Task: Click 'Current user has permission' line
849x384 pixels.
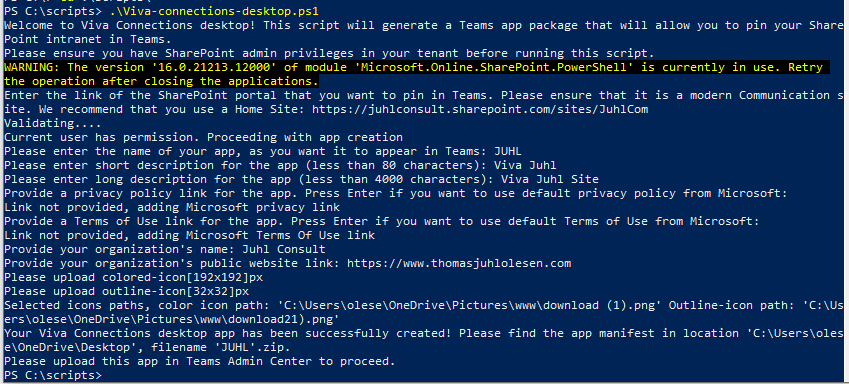Action: point(203,138)
